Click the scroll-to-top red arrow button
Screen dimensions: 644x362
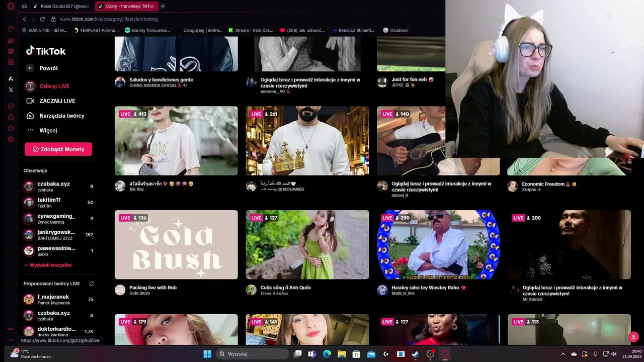point(633,337)
